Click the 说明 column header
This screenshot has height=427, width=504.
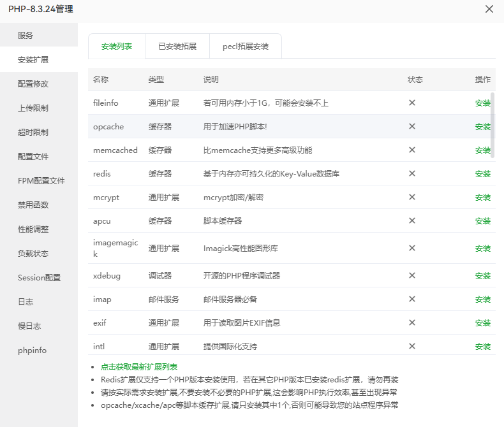211,79
